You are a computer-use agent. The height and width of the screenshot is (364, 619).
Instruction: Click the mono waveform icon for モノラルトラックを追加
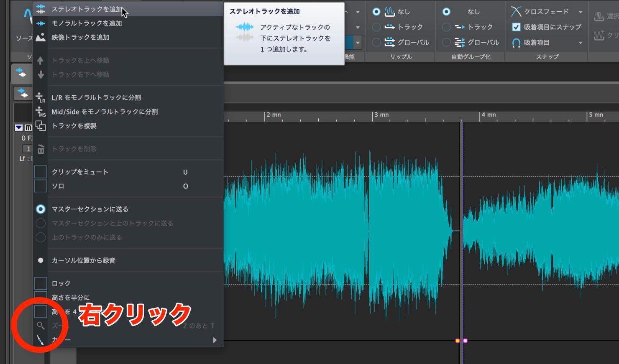[41, 23]
